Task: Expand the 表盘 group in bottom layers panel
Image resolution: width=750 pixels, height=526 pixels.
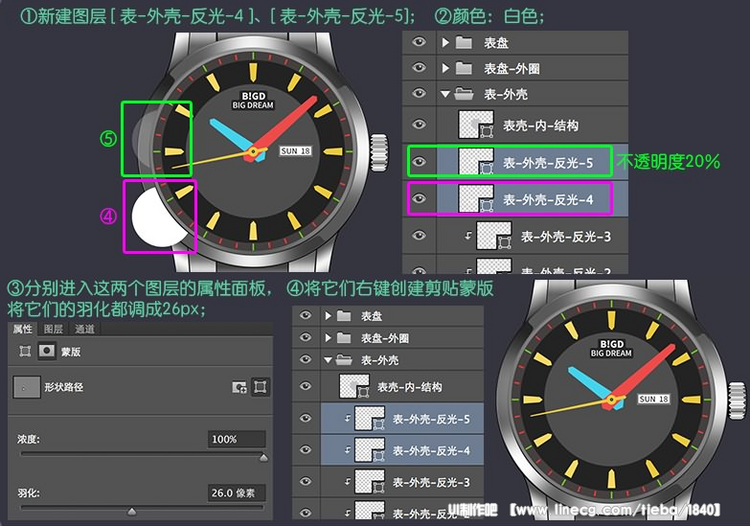Action: tap(328, 316)
